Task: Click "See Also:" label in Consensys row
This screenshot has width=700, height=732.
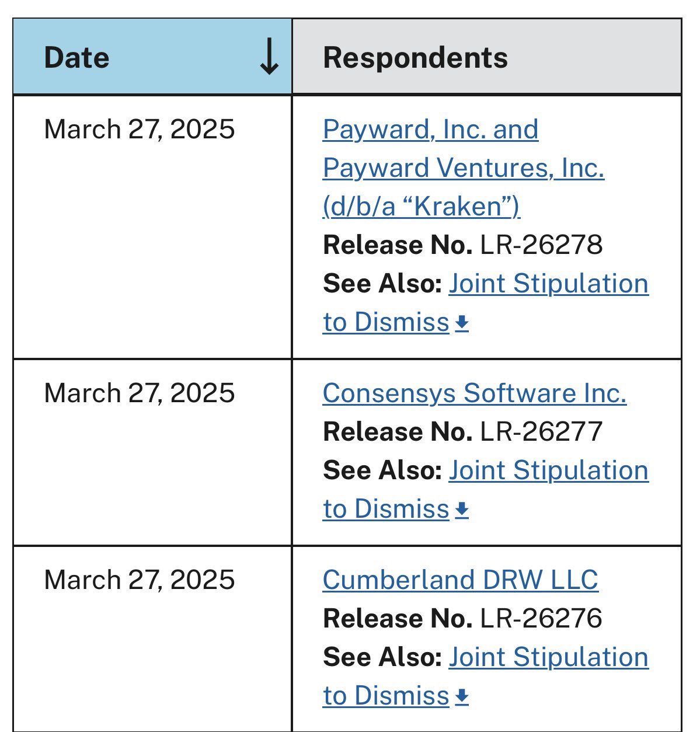Action: pyautogui.click(x=382, y=470)
